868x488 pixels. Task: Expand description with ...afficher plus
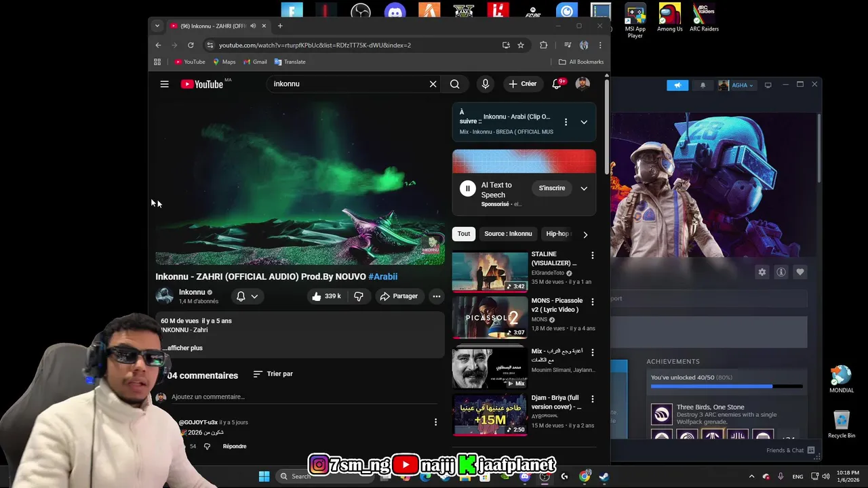coord(182,348)
